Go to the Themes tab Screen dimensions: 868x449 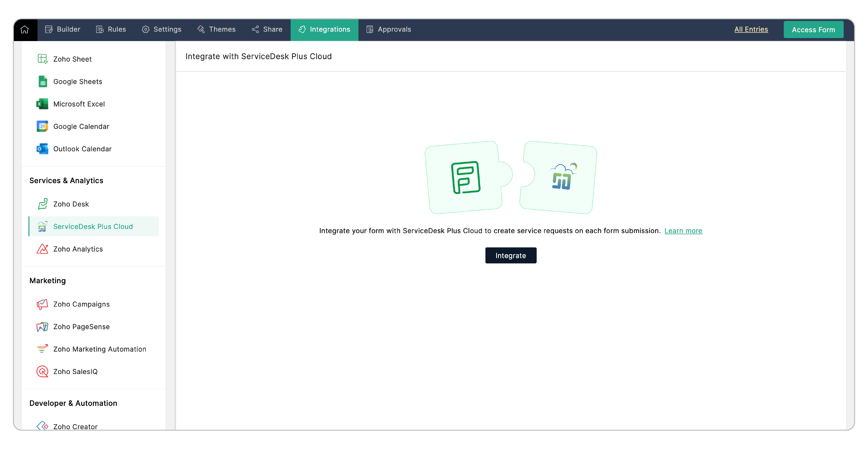pos(216,30)
